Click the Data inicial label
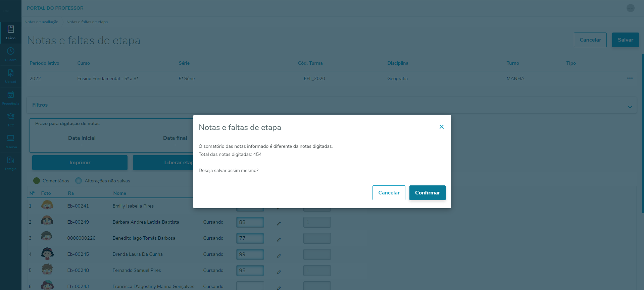 (x=82, y=138)
